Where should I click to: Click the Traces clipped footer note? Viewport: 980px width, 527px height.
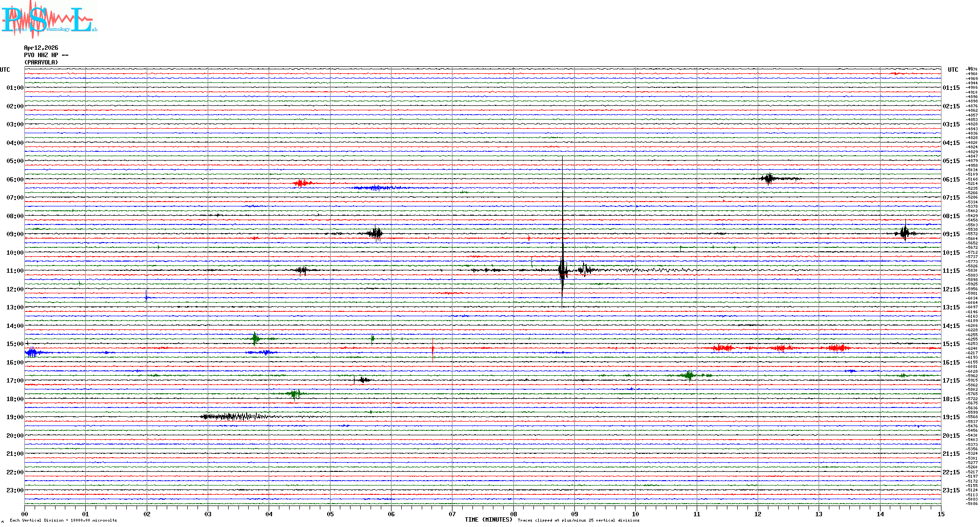578,520
